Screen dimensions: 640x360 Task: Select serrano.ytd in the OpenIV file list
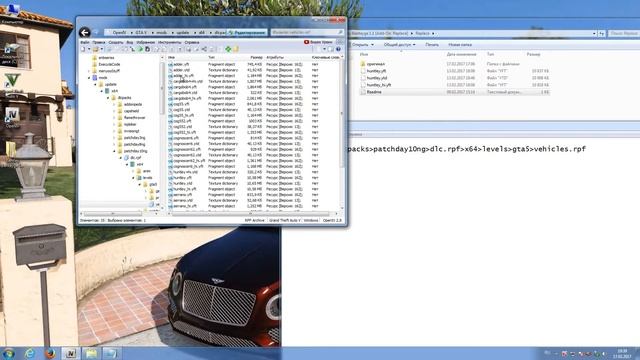tap(183, 200)
